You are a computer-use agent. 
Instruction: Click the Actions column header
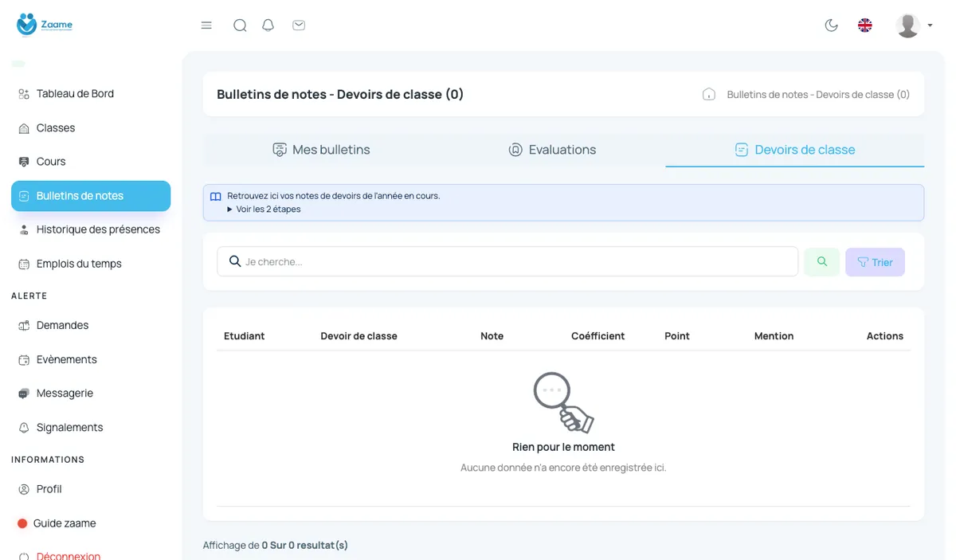point(885,336)
